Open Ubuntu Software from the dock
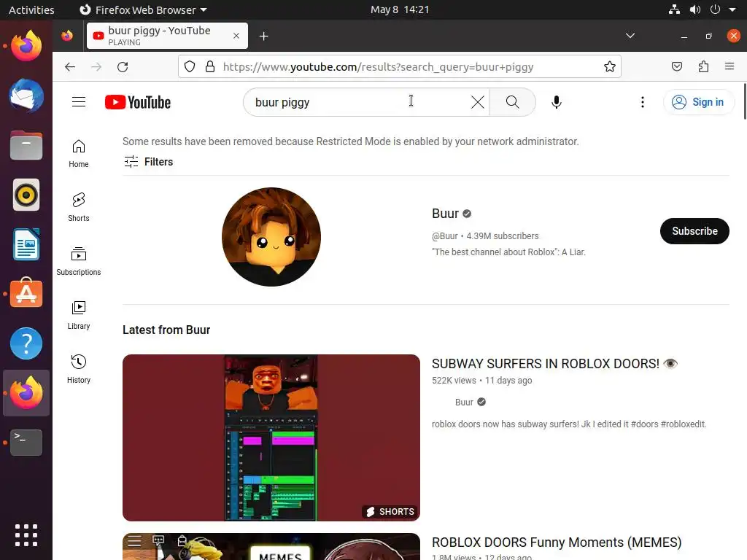The image size is (747, 560). [26, 293]
